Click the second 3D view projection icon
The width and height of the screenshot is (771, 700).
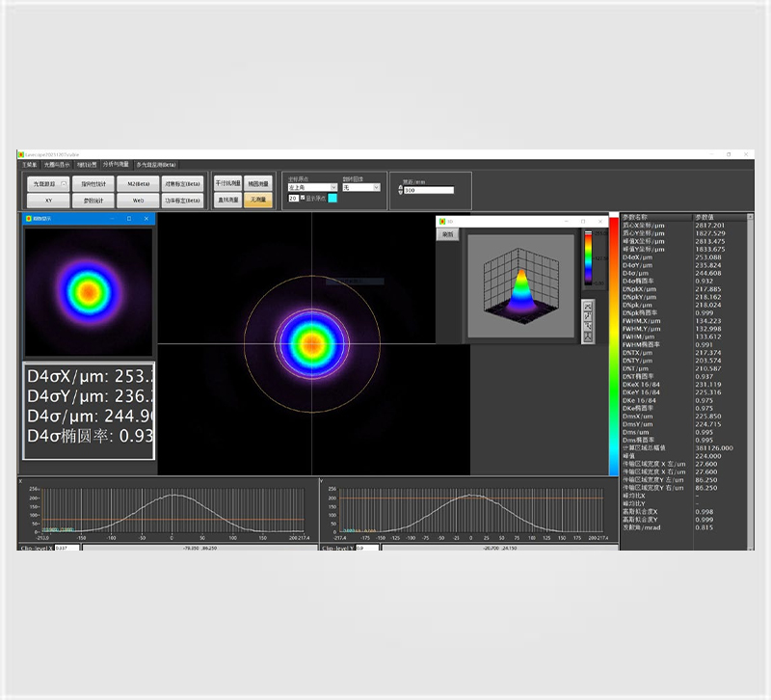point(588,316)
